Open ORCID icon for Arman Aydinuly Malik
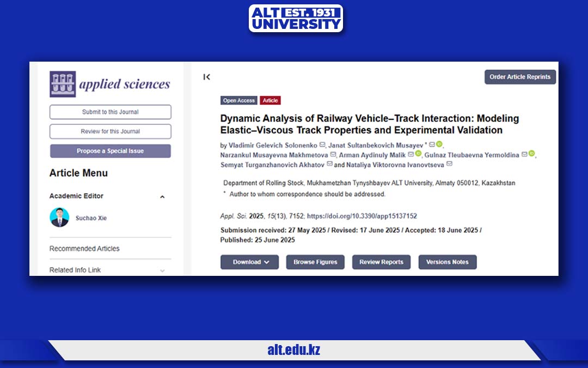The image size is (588, 368). click(418, 154)
